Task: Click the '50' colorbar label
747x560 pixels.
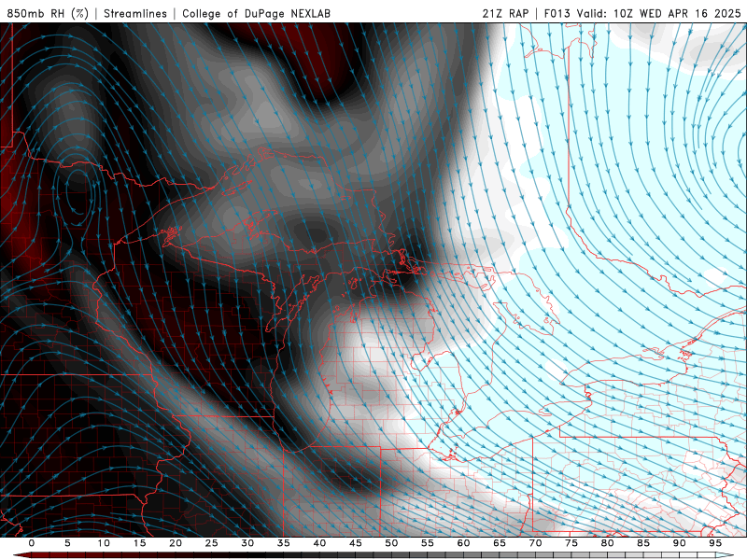Action: [391, 543]
